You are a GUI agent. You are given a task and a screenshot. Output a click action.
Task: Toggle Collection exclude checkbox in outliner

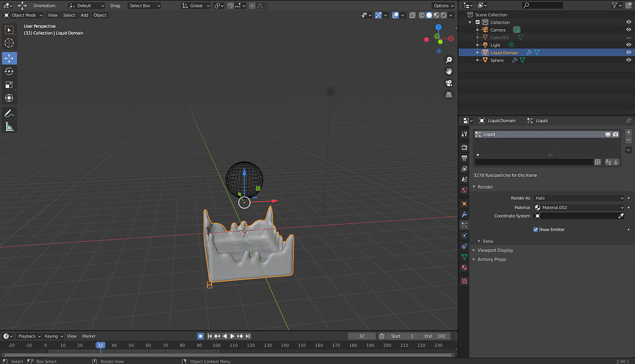click(477, 22)
